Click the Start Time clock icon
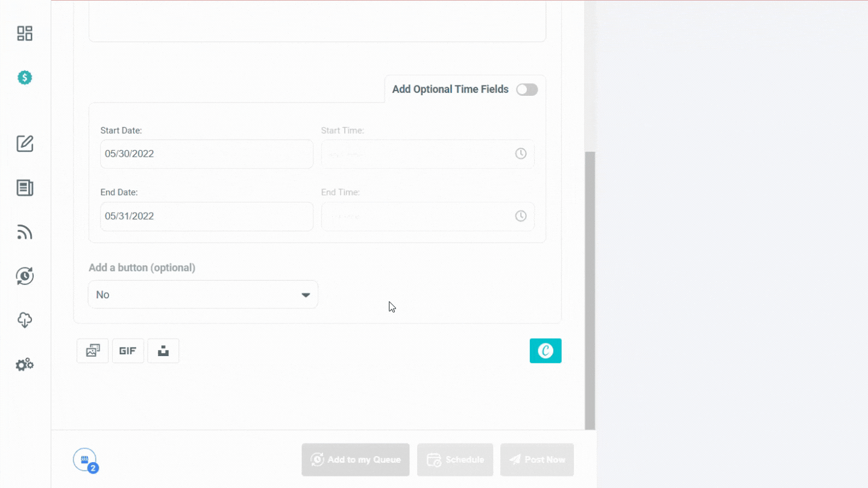The height and width of the screenshot is (488, 868). click(520, 154)
